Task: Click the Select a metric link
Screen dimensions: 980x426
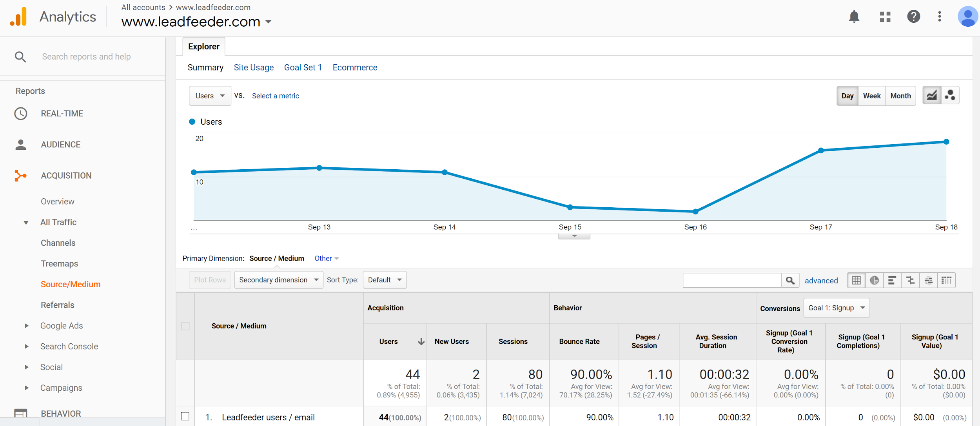Action: (275, 96)
